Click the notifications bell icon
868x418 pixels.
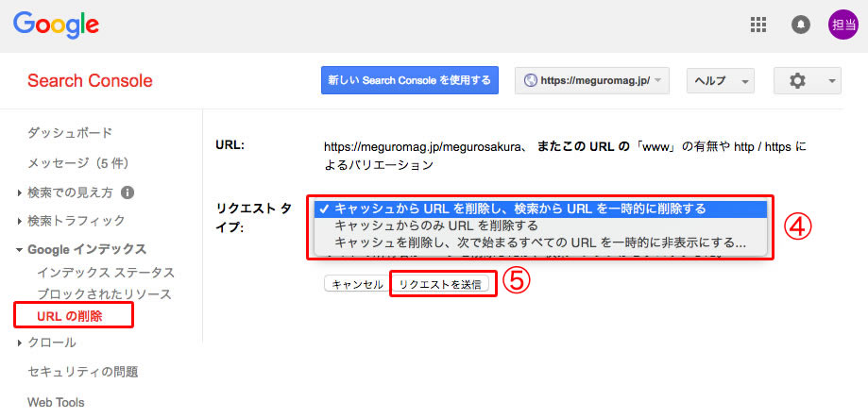click(x=801, y=25)
